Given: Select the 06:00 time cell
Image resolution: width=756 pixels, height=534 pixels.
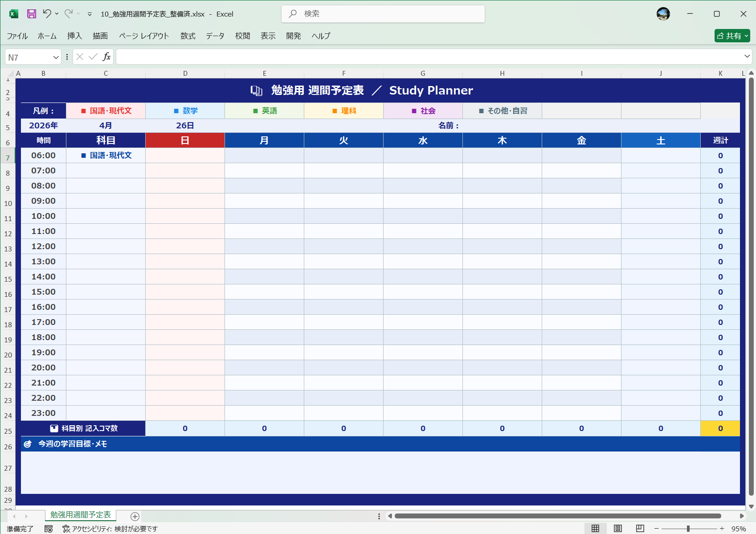Looking at the screenshot, I should coord(44,156).
